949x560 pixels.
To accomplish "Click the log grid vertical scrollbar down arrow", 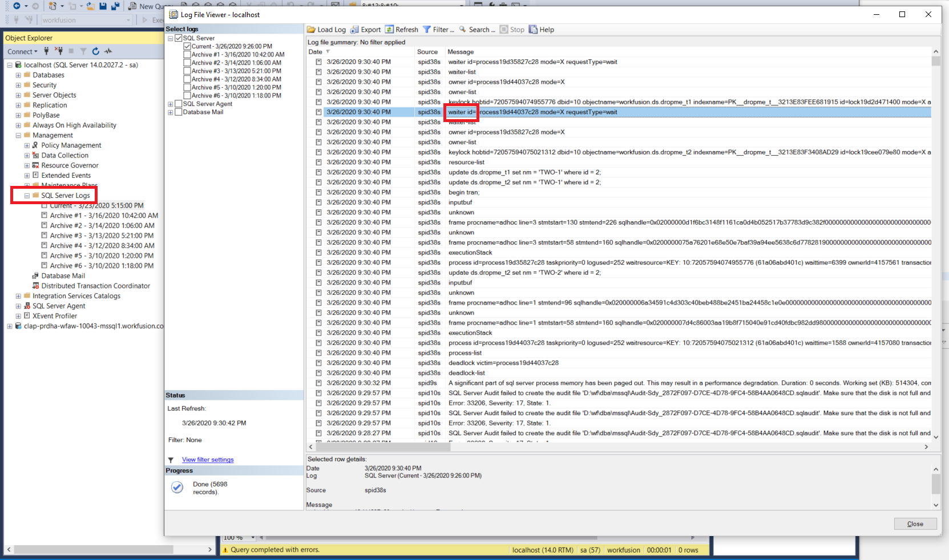I will pyautogui.click(x=936, y=437).
